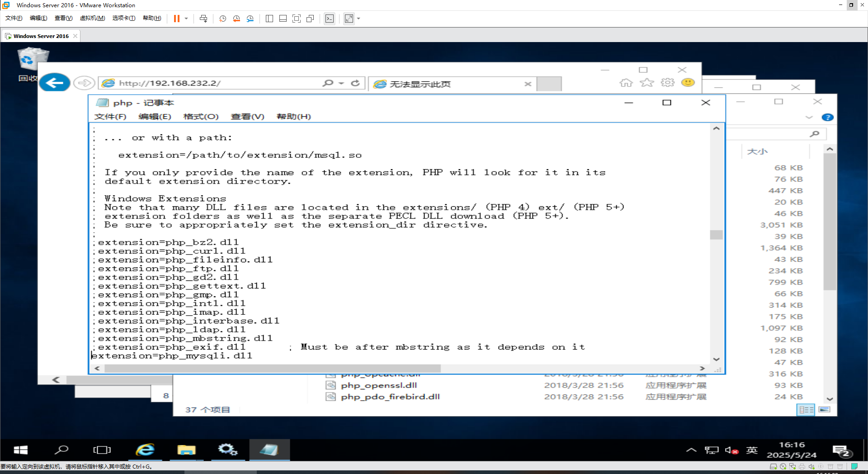
Task: Open VMware 编辑(E) menu
Action: tap(38, 18)
